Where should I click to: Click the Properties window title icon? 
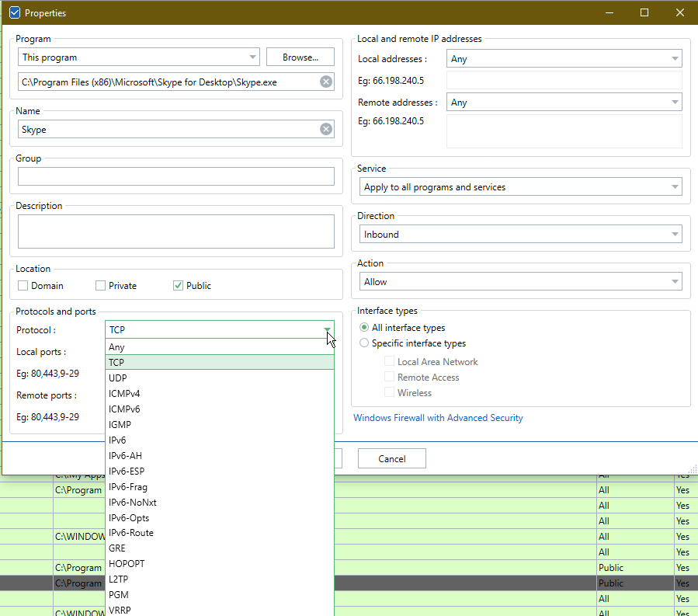[x=14, y=13]
